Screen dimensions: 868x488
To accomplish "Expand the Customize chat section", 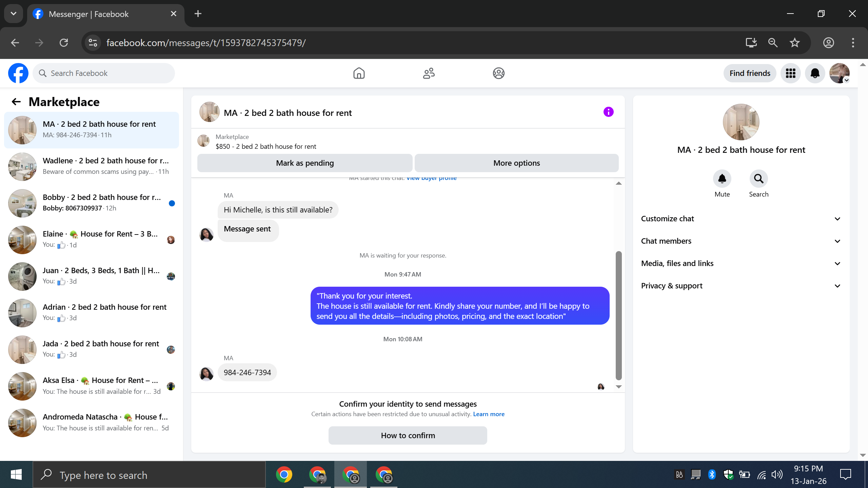I will pos(741,219).
